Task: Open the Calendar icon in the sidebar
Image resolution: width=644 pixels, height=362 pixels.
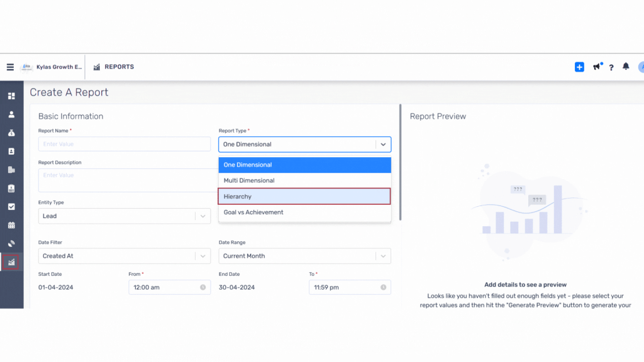Action: (x=10, y=225)
